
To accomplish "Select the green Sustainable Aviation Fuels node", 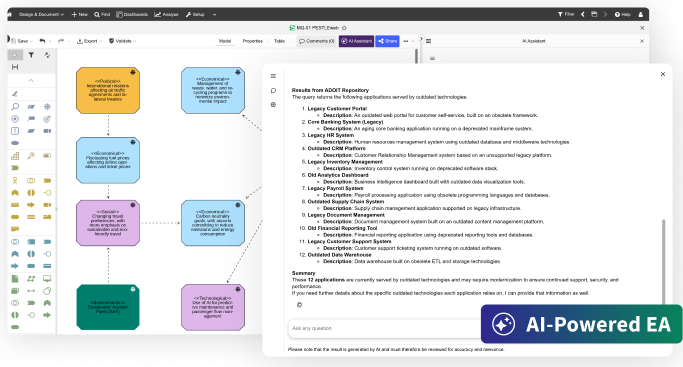I will (x=108, y=307).
